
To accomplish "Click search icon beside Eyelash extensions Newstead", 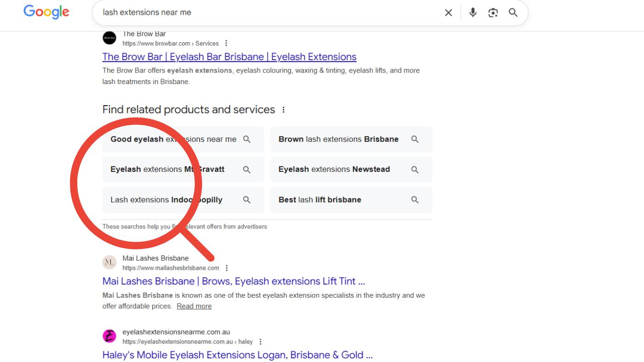I will pyautogui.click(x=414, y=170).
